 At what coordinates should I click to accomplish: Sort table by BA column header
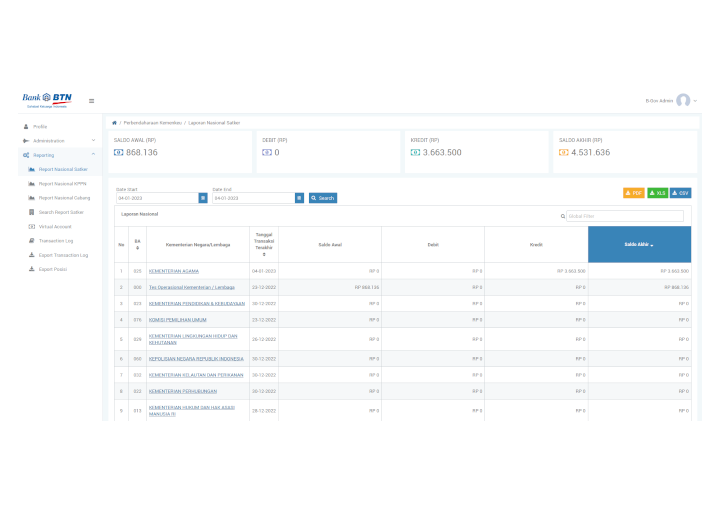pos(137,244)
